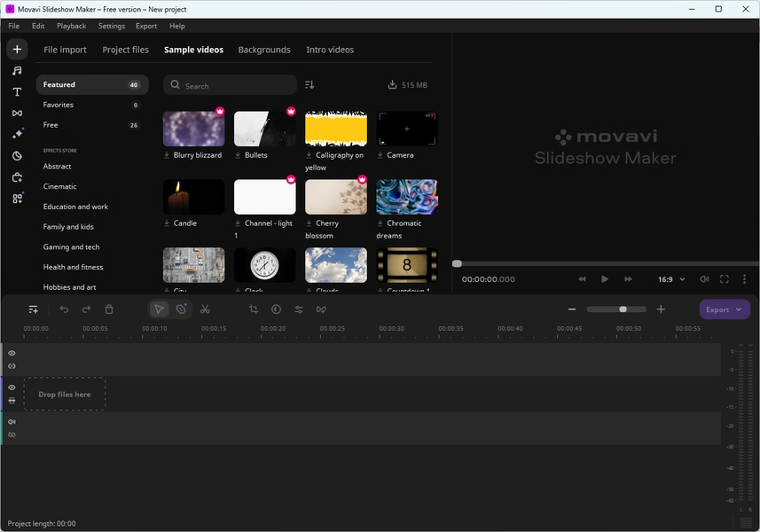Open the Clip properties sliders icon
This screenshot has height=532, width=760.
[x=299, y=309]
